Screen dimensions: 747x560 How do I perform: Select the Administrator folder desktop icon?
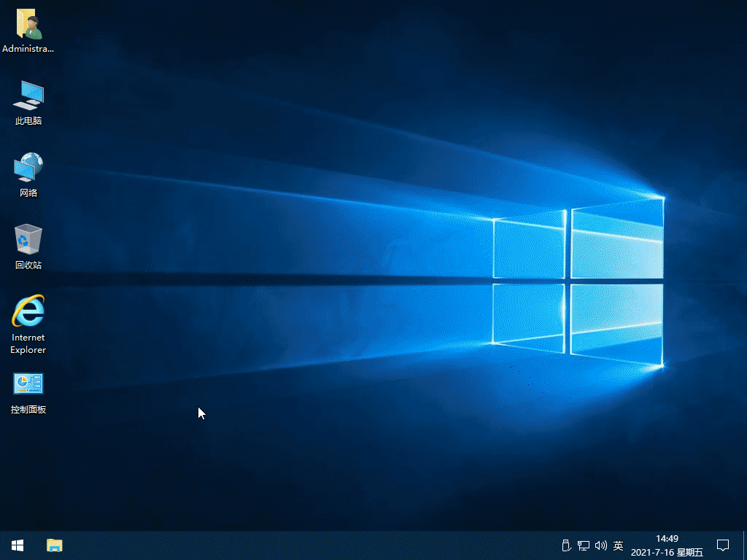pos(28,30)
